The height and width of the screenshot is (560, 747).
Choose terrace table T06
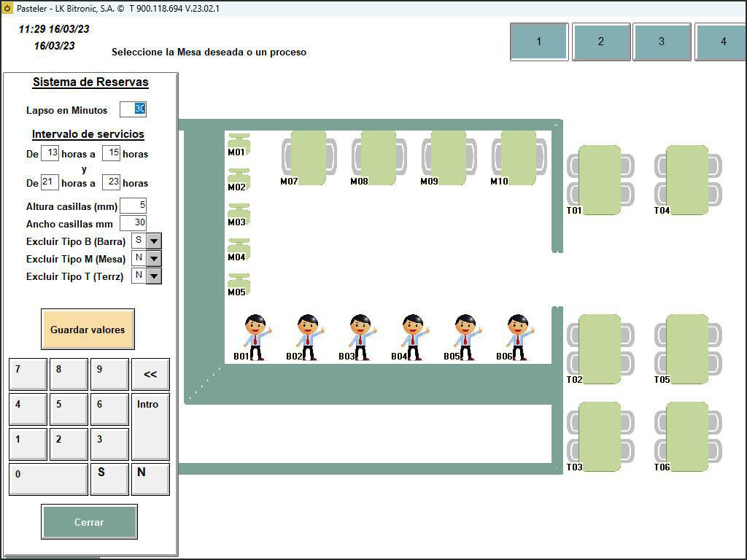point(687,437)
